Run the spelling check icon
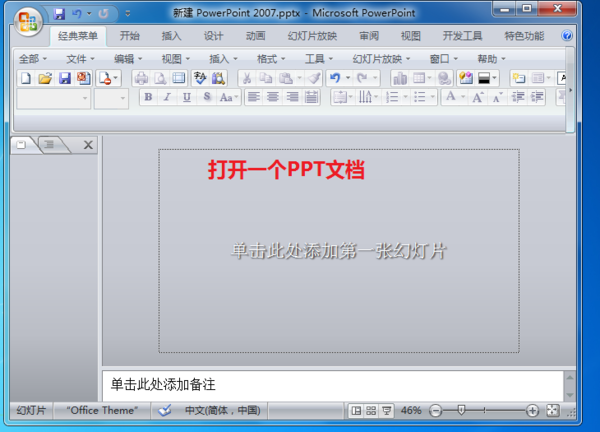The height and width of the screenshot is (432, 600). point(199,78)
